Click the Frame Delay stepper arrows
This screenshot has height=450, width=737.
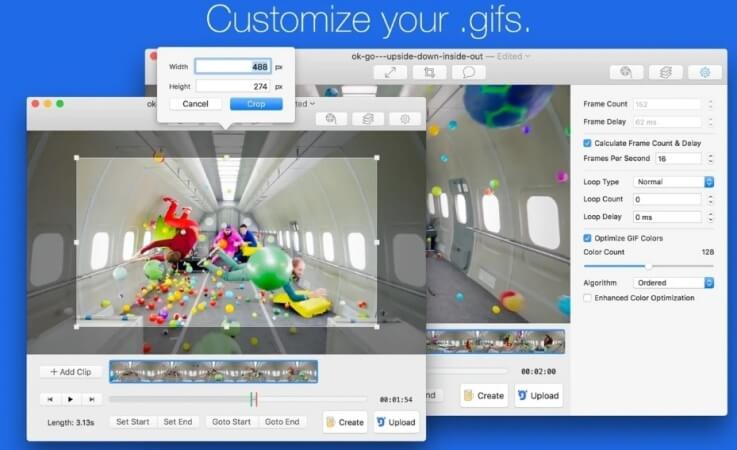point(710,122)
